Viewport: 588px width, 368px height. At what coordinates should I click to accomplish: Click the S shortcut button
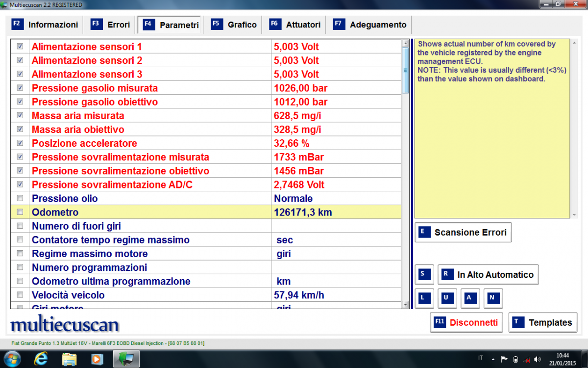[x=424, y=275]
